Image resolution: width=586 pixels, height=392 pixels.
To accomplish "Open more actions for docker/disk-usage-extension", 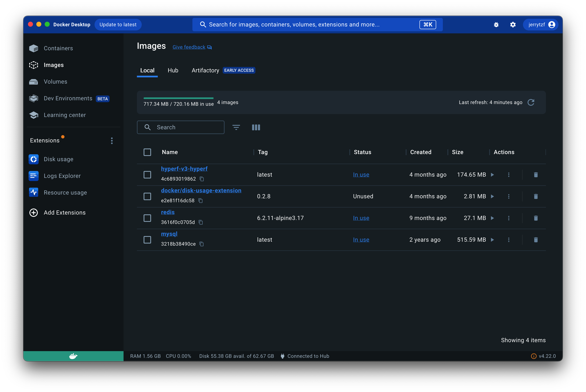I will pos(508,196).
